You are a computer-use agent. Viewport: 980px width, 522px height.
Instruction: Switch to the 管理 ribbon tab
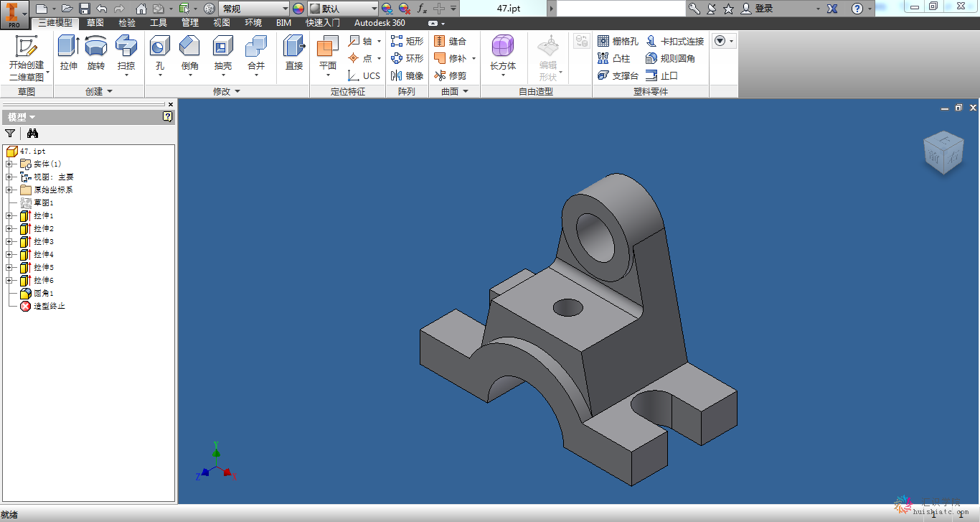click(x=190, y=23)
